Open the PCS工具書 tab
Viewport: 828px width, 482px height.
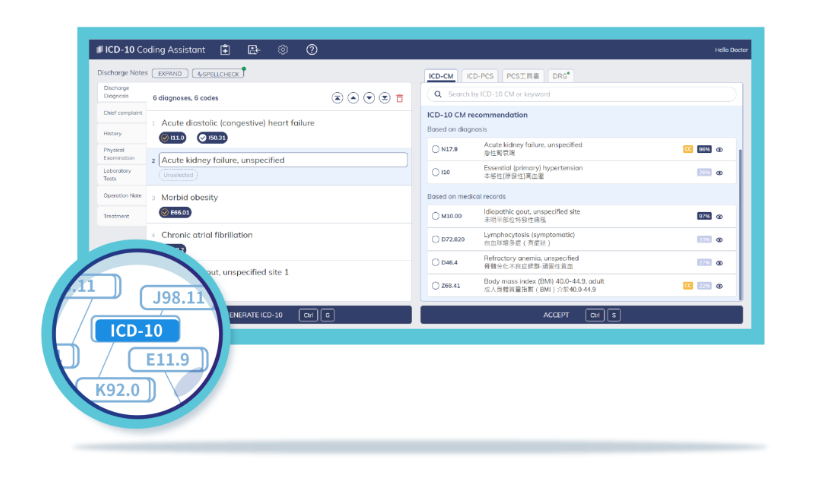(x=523, y=76)
